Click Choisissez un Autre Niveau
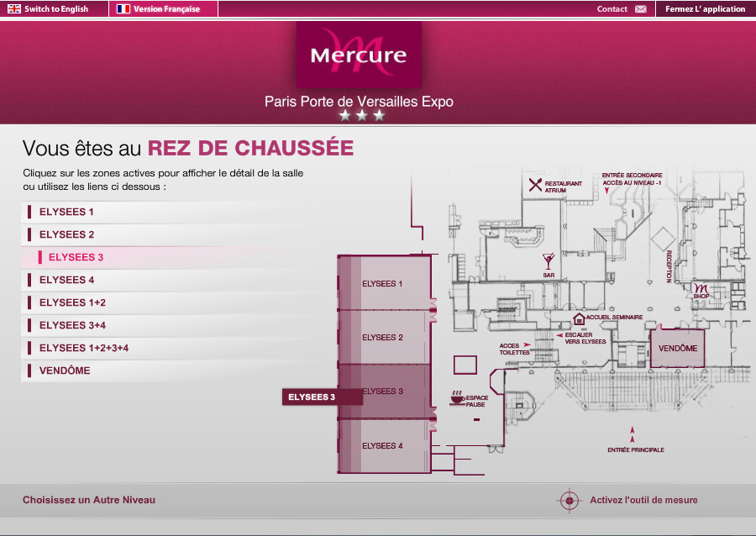Screen dimensions: 756x536 click(89, 500)
